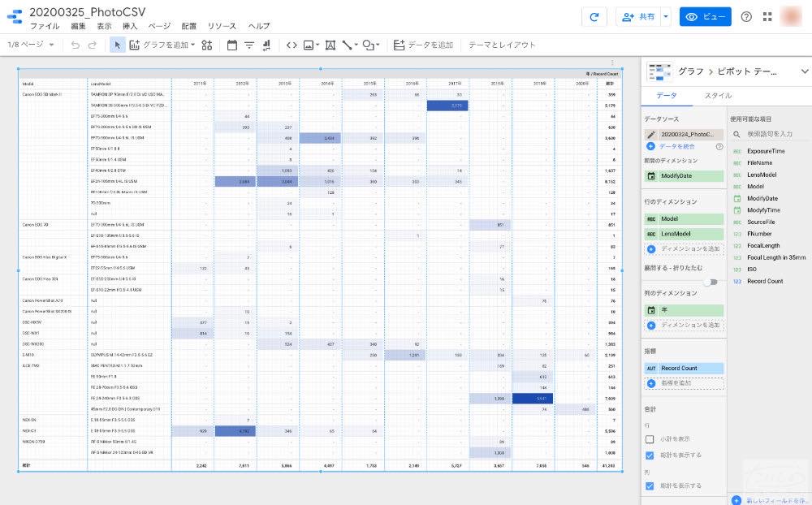This screenshot has width=812, height=505.
Task: Open the 表示 menu
Action: (104, 26)
